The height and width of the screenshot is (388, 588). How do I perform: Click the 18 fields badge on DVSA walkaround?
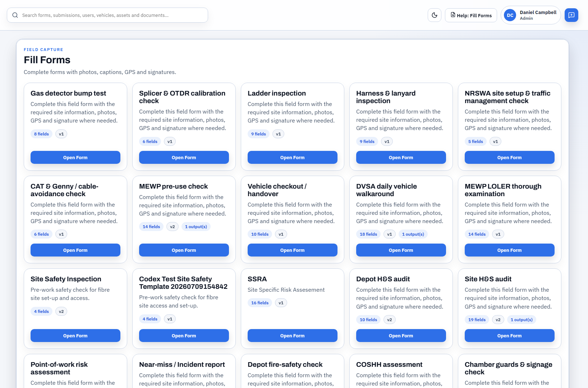[368, 234]
